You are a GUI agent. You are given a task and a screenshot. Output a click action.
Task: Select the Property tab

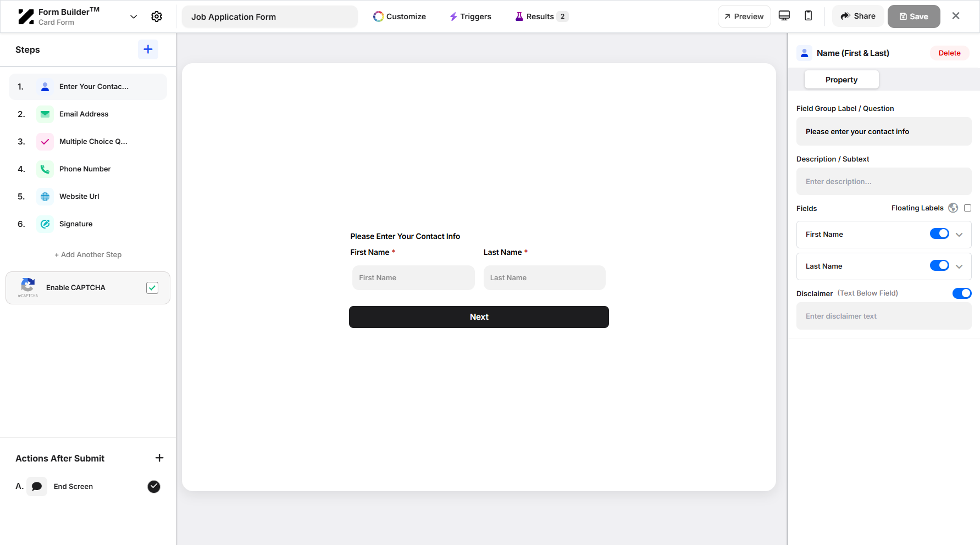point(841,80)
